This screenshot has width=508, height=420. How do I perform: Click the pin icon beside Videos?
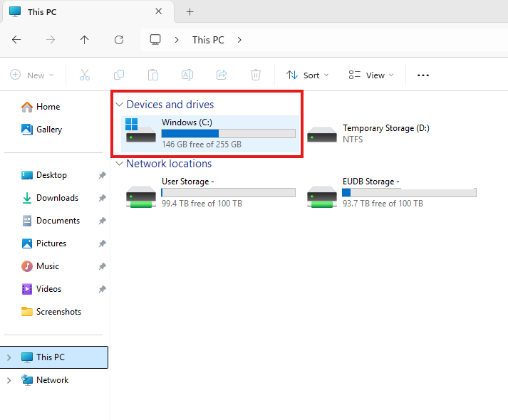(x=103, y=289)
